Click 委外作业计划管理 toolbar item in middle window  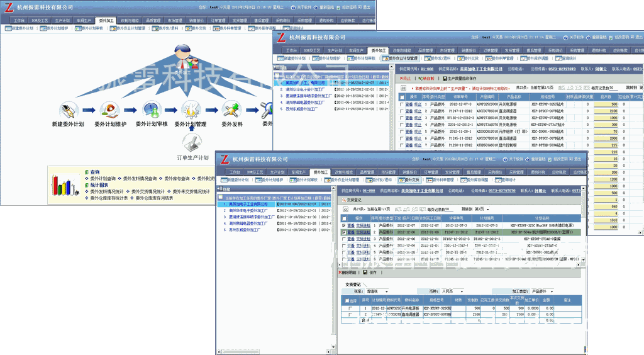tap(400, 59)
